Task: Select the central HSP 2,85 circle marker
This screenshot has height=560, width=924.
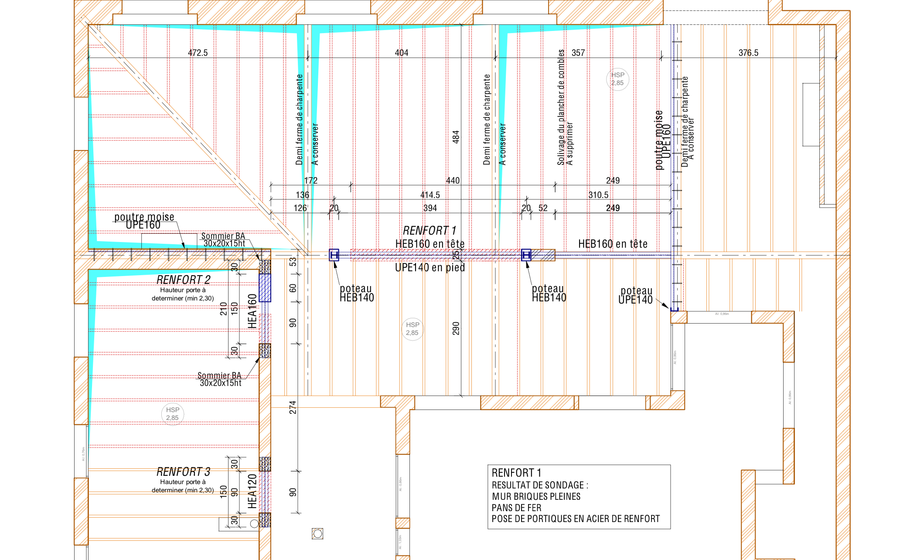Action: pos(412,329)
